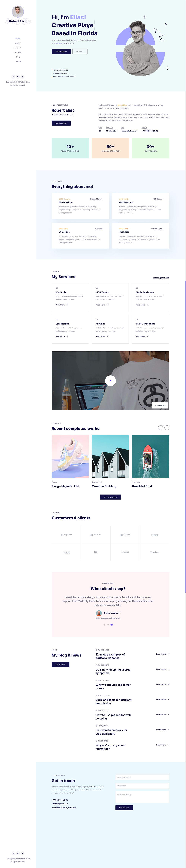186x868 pixels.
Task: Select the second testimonial slider dot
Action: pyautogui.click(x=108, y=625)
